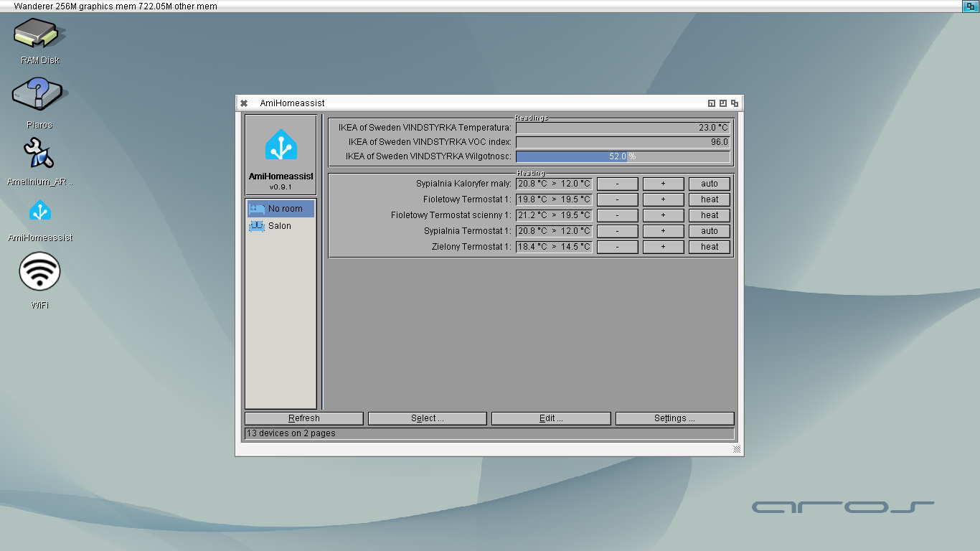Image resolution: width=980 pixels, height=551 pixels.
Task: Select the Amelinium_AR tools icon
Action: (x=39, y=154)
